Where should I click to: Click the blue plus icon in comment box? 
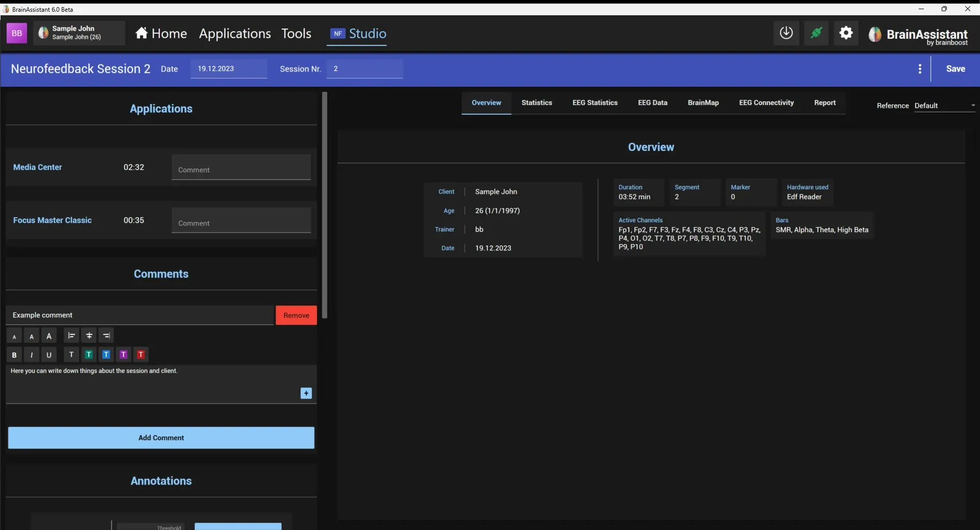(x=306, y=393)
